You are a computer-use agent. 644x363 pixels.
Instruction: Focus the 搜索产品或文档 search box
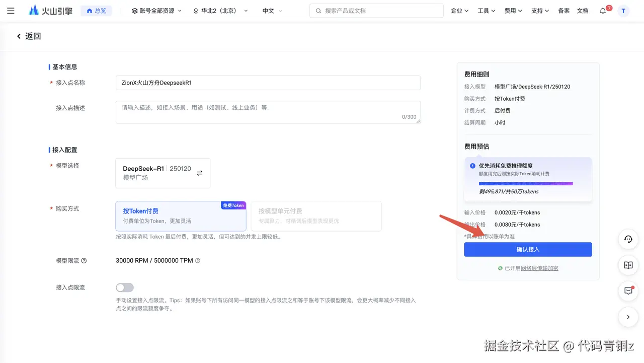coord(376,11)
